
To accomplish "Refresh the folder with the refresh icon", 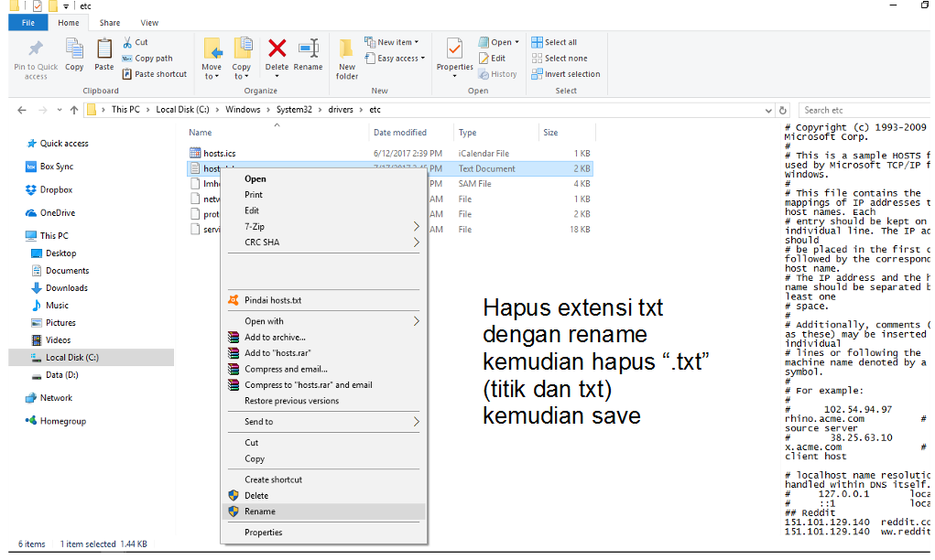I will pos(783,109).
